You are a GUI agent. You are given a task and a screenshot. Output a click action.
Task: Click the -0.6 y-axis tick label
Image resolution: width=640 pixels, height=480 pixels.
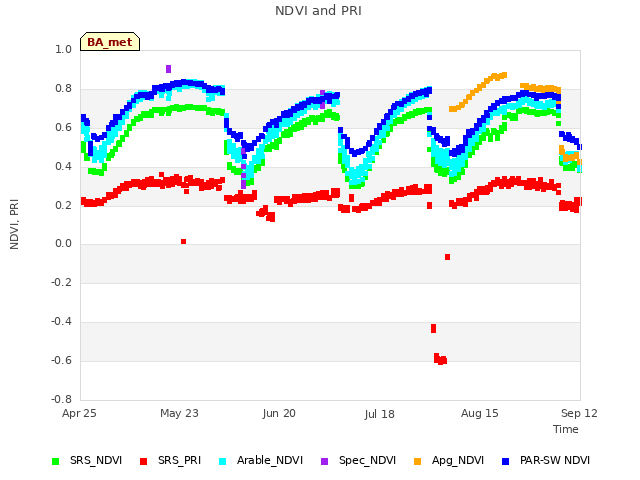[x=61, y=360]
